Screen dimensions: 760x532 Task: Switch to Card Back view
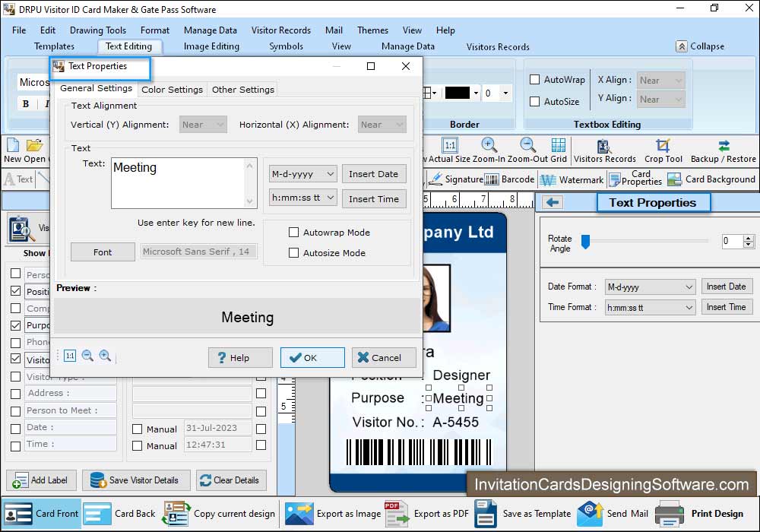120,514
